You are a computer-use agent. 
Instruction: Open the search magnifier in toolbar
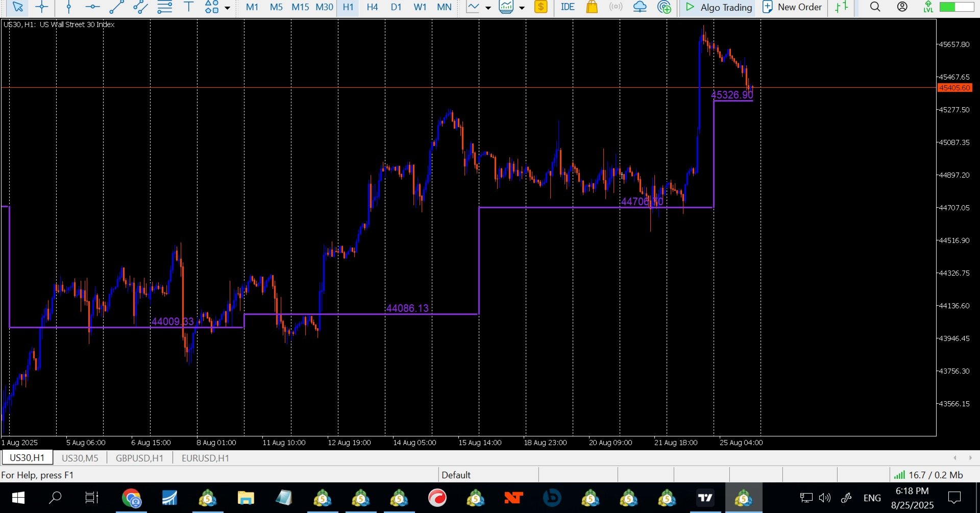(x=875, y=7)
